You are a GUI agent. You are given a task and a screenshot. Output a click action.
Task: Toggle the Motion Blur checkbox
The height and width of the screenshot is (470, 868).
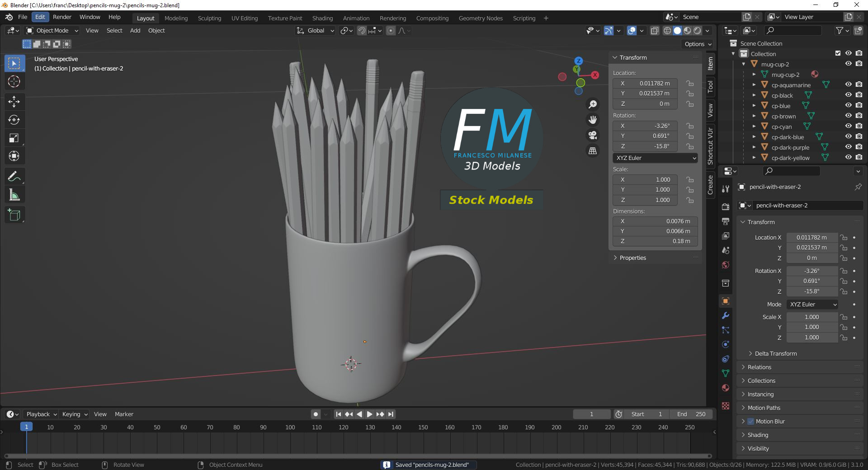pos(751,421)
